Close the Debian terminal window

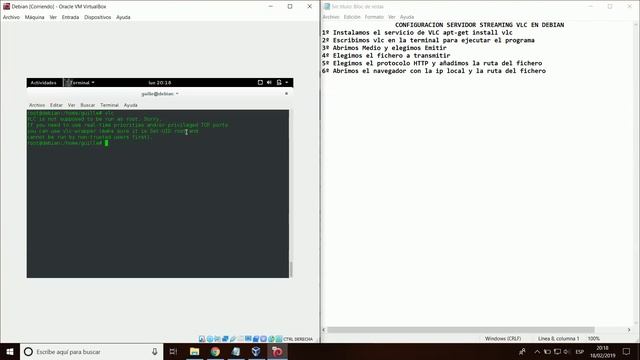click(x=287, y=93)
